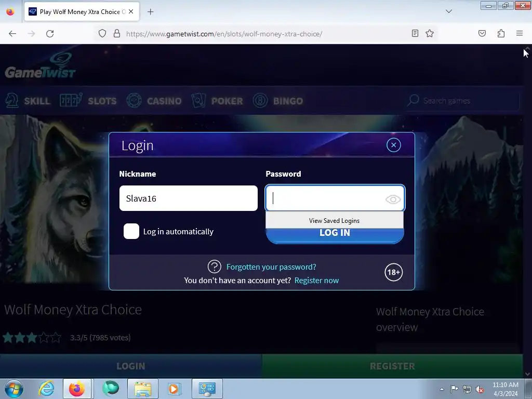Open the Forgotten your password link
Screen dimensions: 532x399
point(271,267)
